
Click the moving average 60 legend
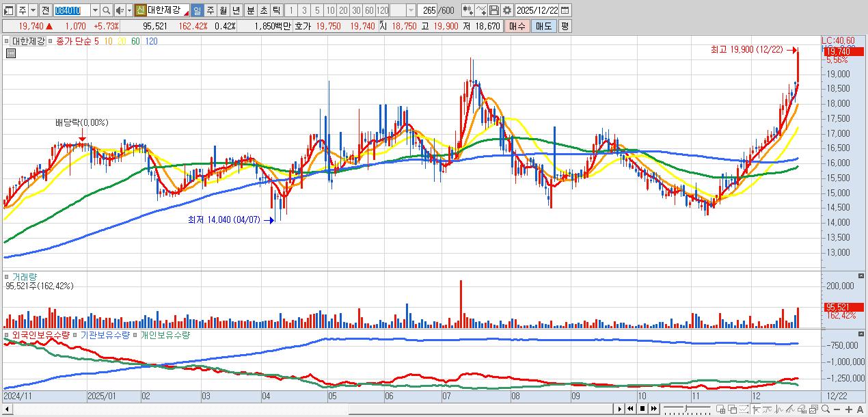tap(135, 41)
